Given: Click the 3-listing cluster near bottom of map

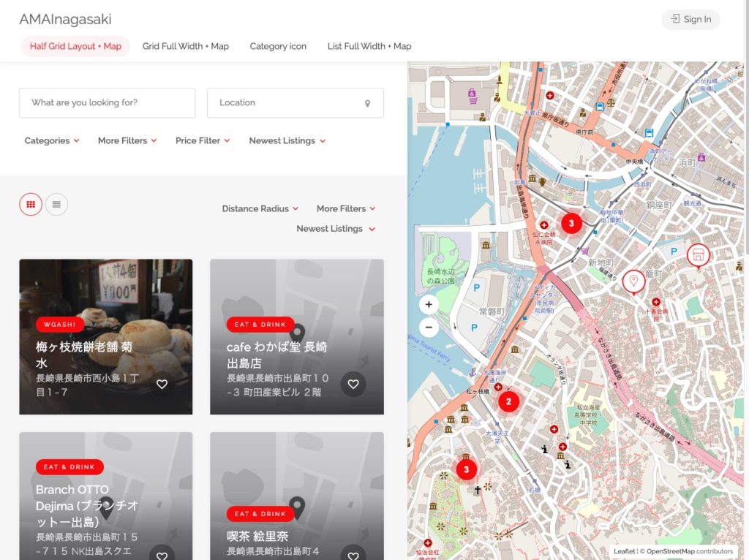Looking at the screenshot, I should click(466, 469).
